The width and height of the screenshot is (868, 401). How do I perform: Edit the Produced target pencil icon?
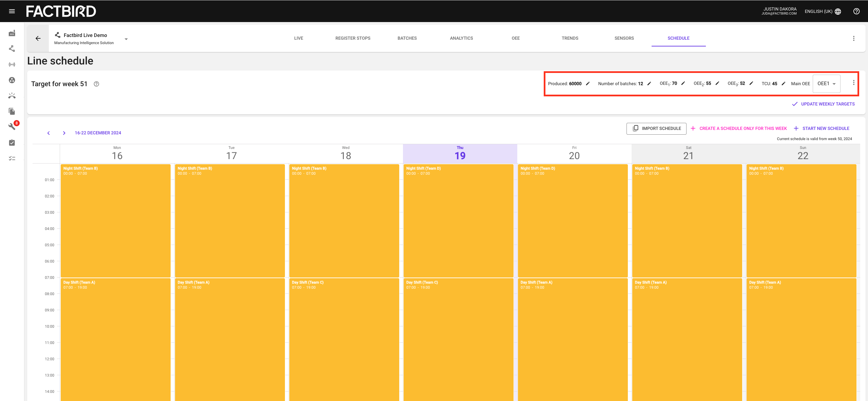588,83
